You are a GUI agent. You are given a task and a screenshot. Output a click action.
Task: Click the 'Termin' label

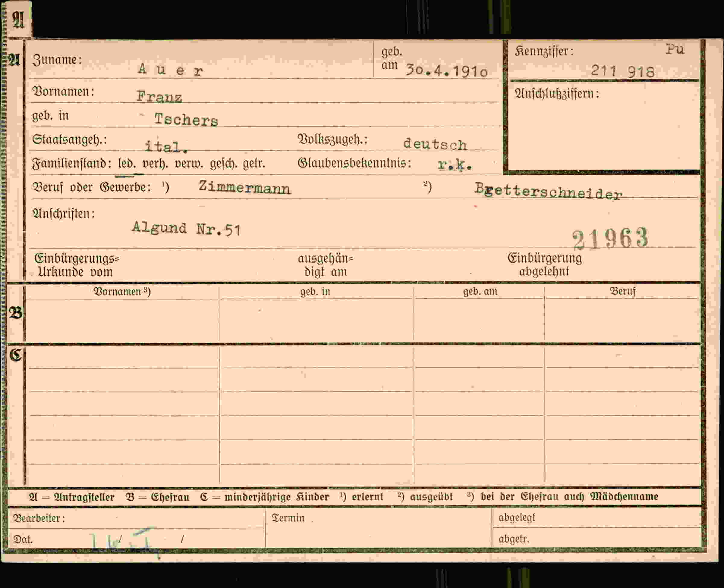pos(288,518)
